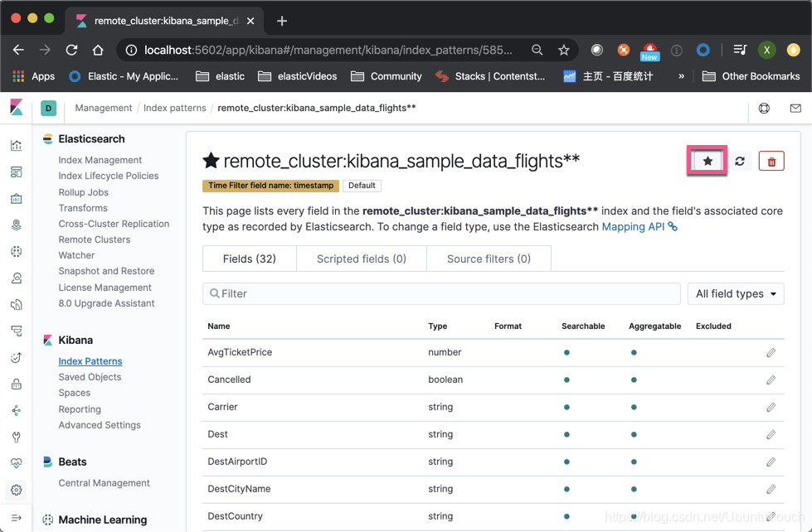Open Metrics icon in side nav
The image size is (812, 532).
tap(16, 278)
